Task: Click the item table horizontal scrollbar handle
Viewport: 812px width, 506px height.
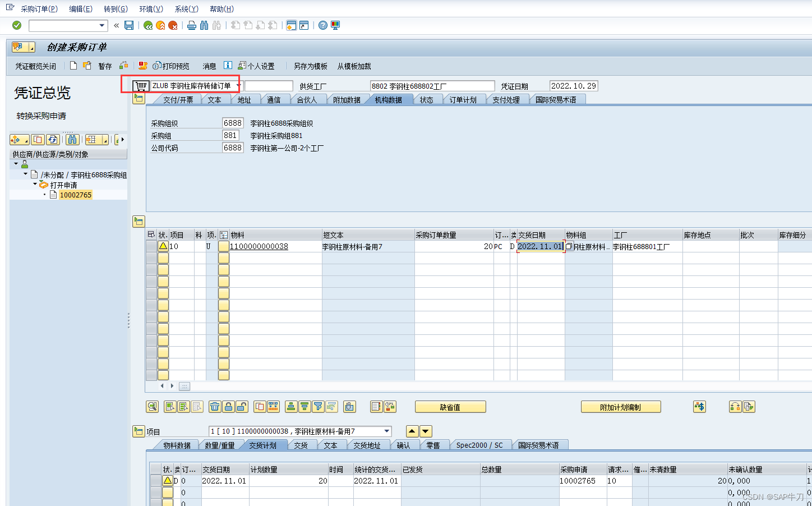Action: tap(184, 386)
